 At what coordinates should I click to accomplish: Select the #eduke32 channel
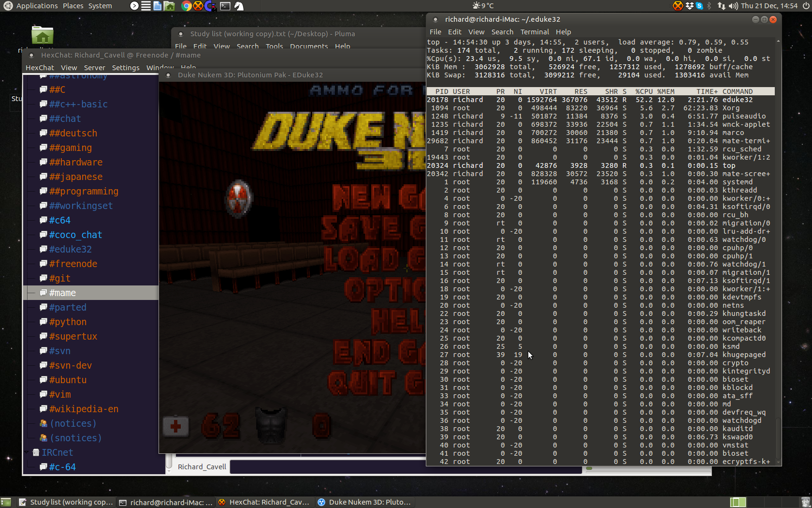point(70,249)
